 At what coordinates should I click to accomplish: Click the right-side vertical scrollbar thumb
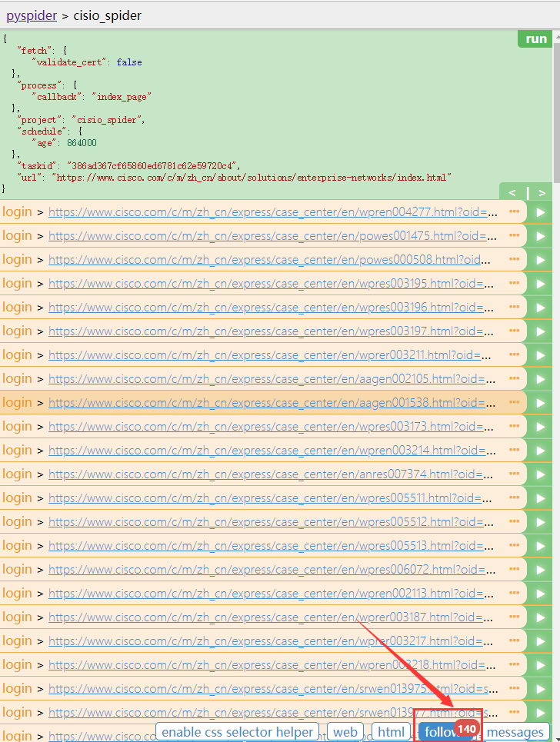click(557, 112)
